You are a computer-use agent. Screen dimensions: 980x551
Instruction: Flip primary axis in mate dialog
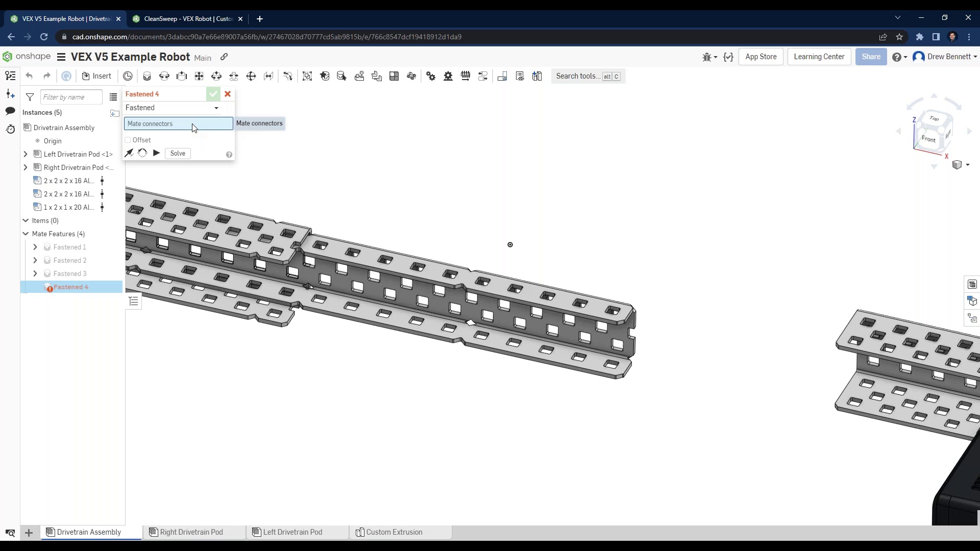[129, 153]
